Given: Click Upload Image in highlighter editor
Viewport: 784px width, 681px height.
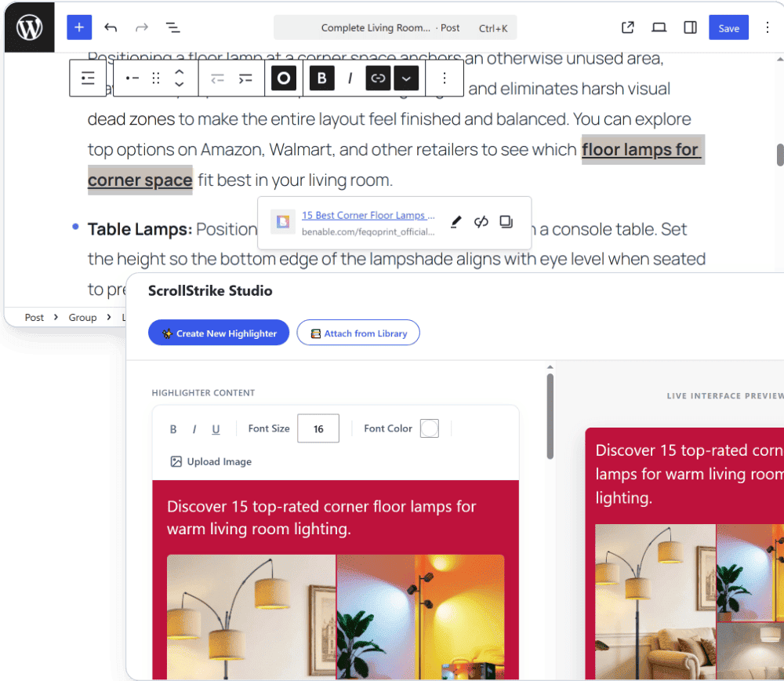Looking at the screenshot, I should [211, 461].
